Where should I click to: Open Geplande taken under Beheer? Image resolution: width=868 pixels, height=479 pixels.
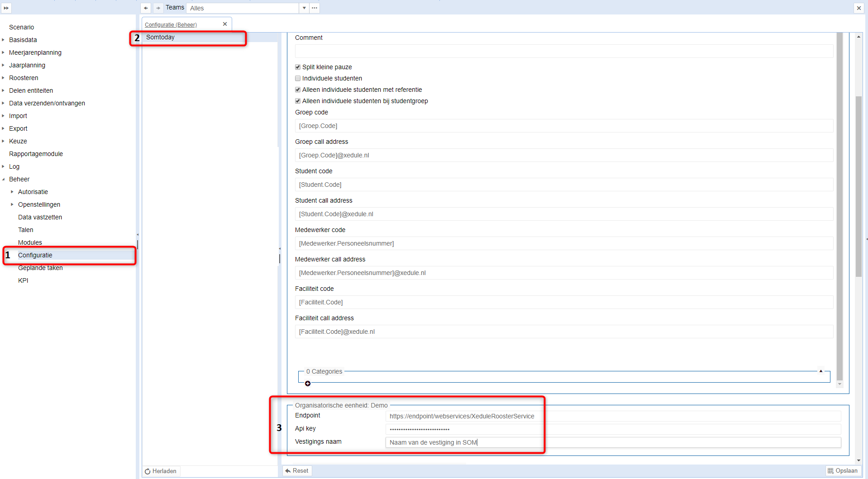pyautogui.click(x=40, y=268)
